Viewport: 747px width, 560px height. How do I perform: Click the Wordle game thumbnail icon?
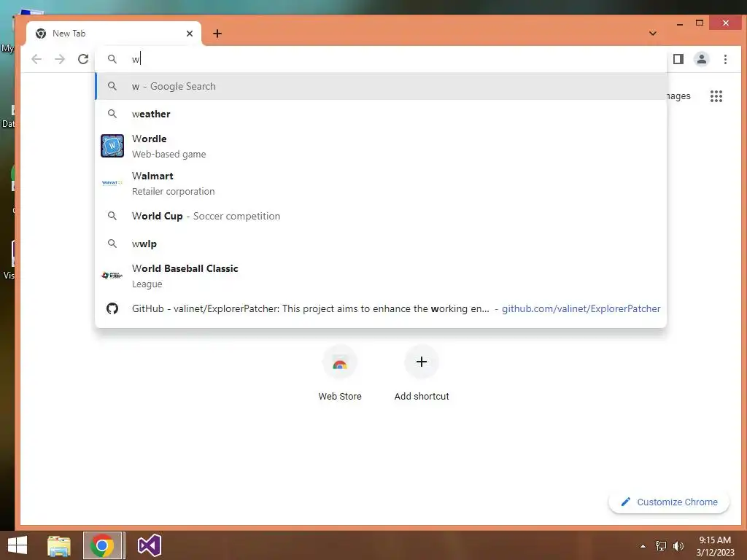pos(112,146)
